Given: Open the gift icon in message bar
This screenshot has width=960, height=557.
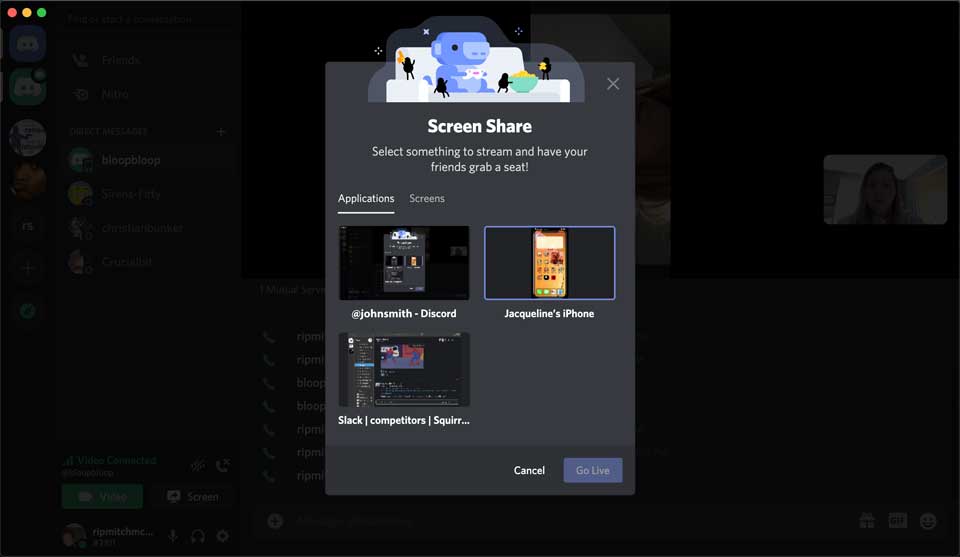Looking at the screenshot, I should tap(867, 521).
